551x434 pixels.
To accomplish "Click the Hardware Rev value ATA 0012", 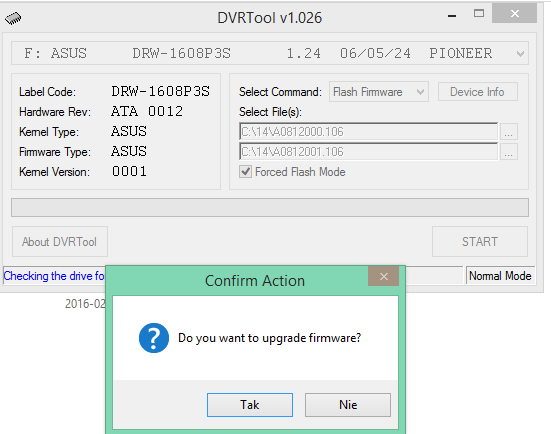I will coord(147,111).
